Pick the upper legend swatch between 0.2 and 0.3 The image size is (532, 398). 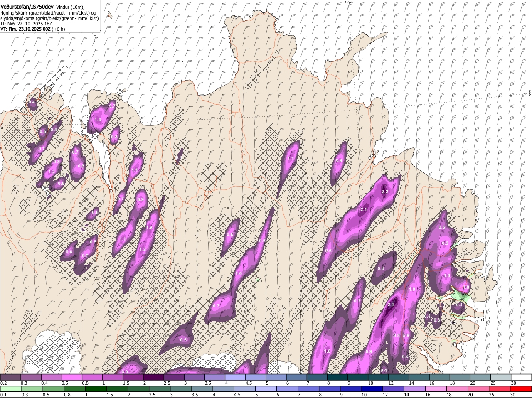(10, 377)
